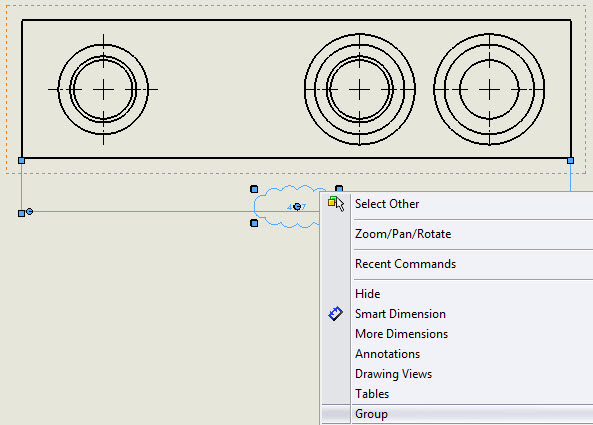Click left extension line endpoint handle at plate corner
593x425 pixels.
coord(22,161)
